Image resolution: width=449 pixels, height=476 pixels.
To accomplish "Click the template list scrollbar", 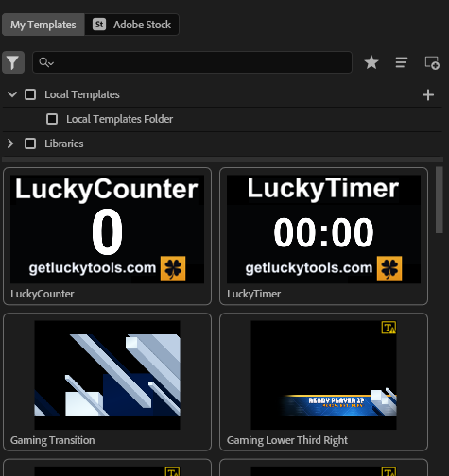I will [440, 200].
